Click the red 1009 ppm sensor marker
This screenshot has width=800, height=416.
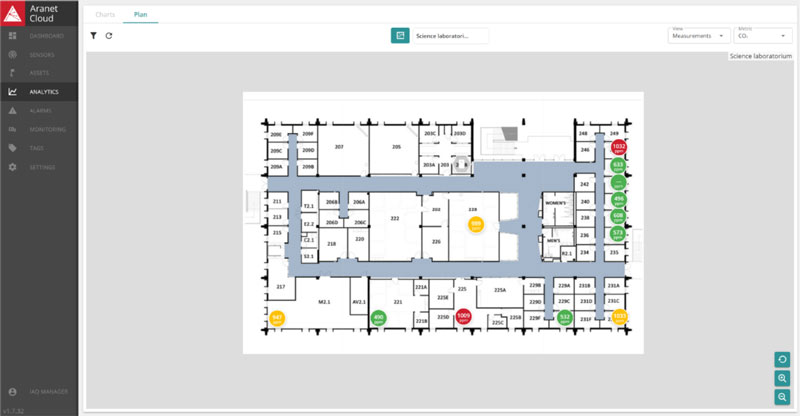coord(463,316)
